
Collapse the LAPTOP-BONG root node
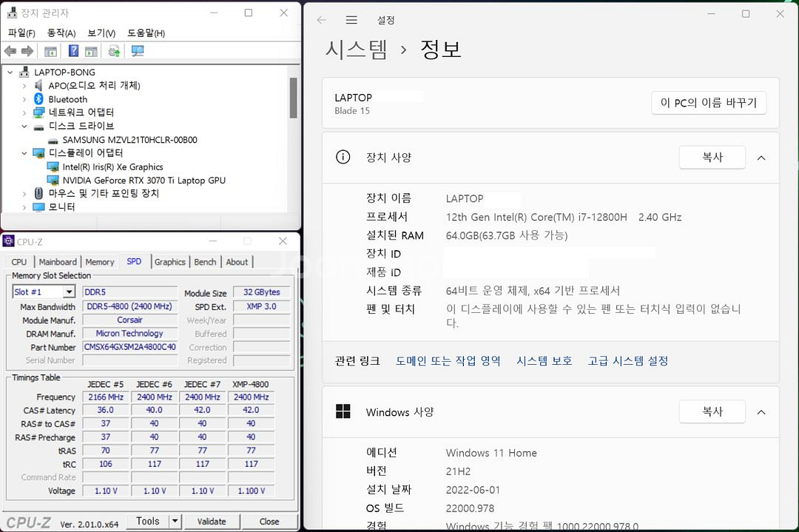coord(10,73)
